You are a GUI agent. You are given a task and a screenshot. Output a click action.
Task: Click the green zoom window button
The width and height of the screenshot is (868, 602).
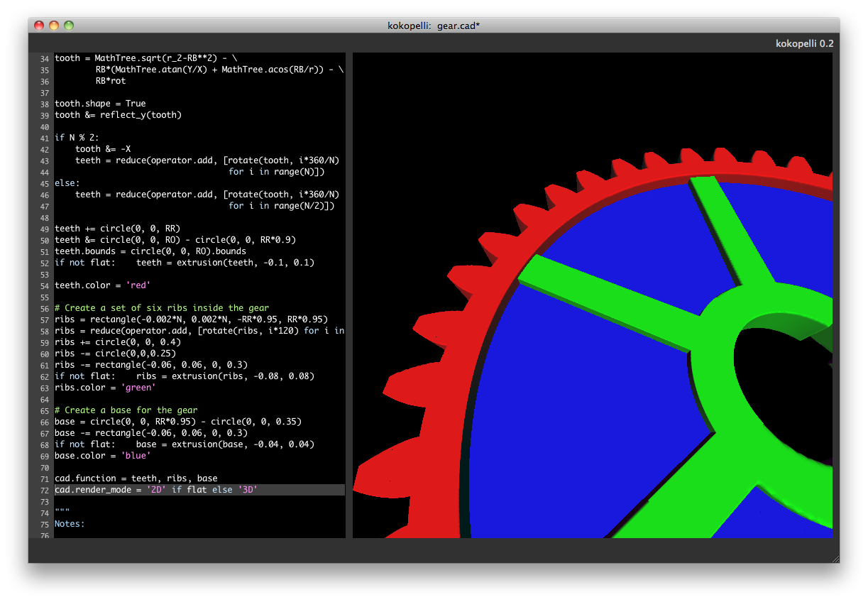pyautogui.click(x=69, y=26)
